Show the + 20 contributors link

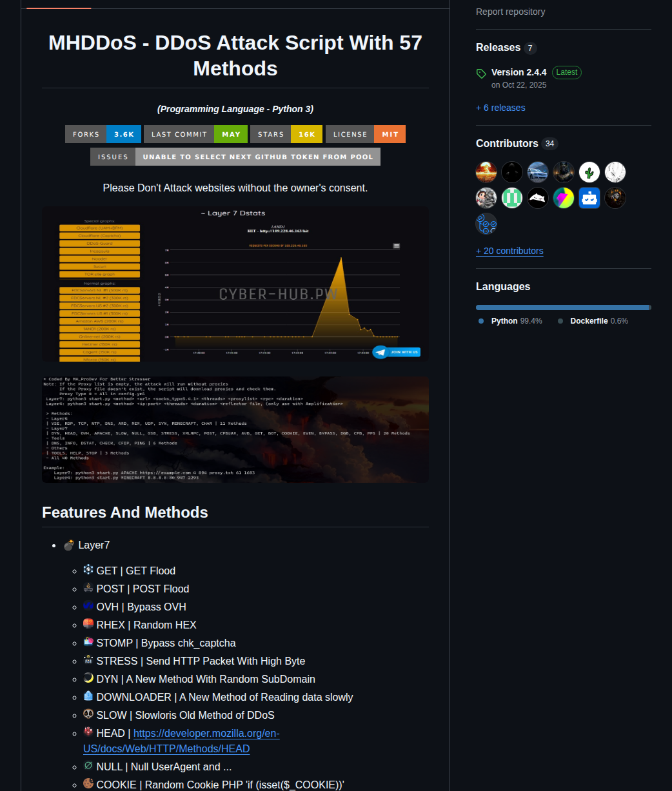[509, 251]
